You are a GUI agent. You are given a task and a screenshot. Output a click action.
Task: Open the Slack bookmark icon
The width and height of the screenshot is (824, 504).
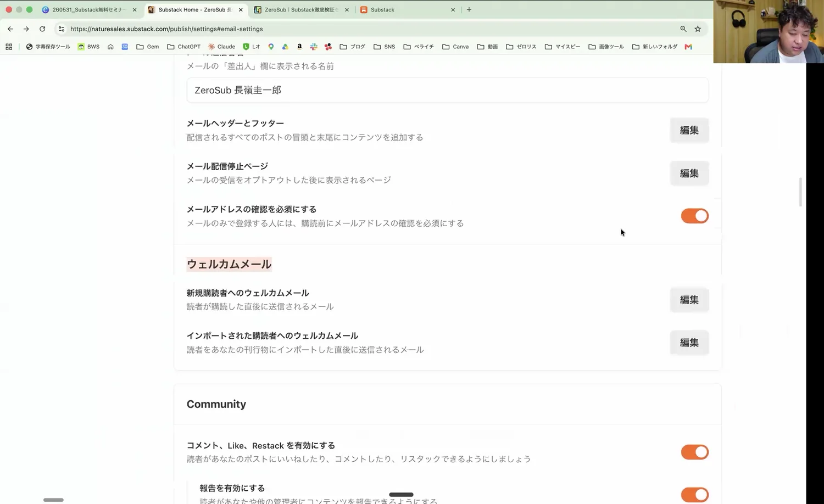[x=314, y=47]
